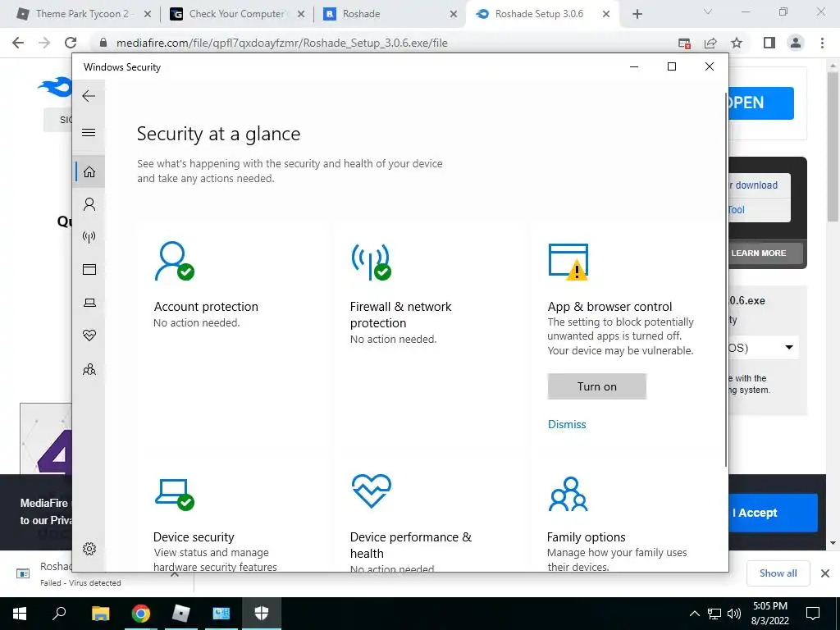Switch to Check Your Computer tab
This screenshot has width=840, height=630.
[235, 14]
